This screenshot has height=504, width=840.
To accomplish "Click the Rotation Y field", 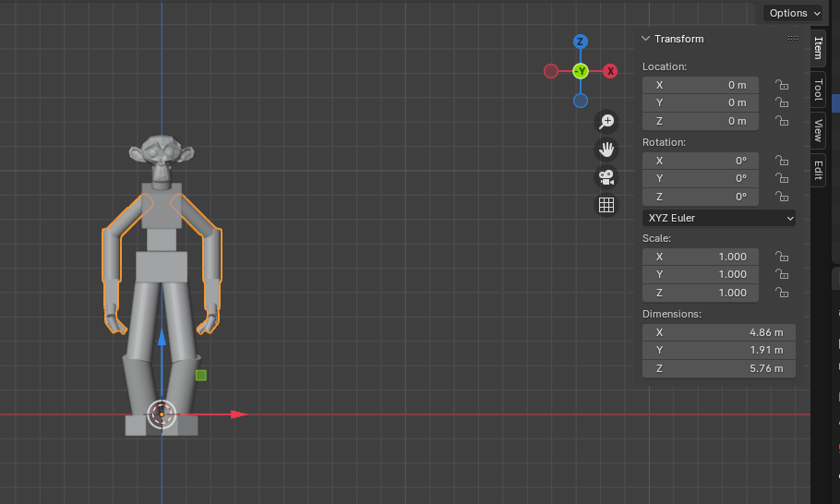I will click(701, 178).
